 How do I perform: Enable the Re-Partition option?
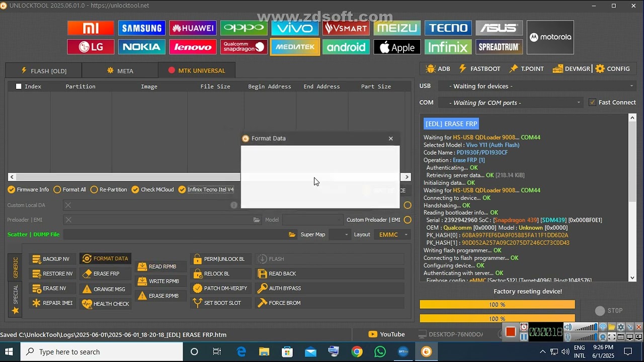click(x=109, y=190)
